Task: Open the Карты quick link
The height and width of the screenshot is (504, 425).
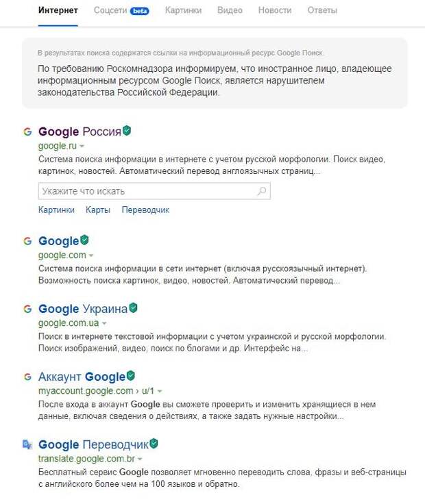Action: [98, 210]
